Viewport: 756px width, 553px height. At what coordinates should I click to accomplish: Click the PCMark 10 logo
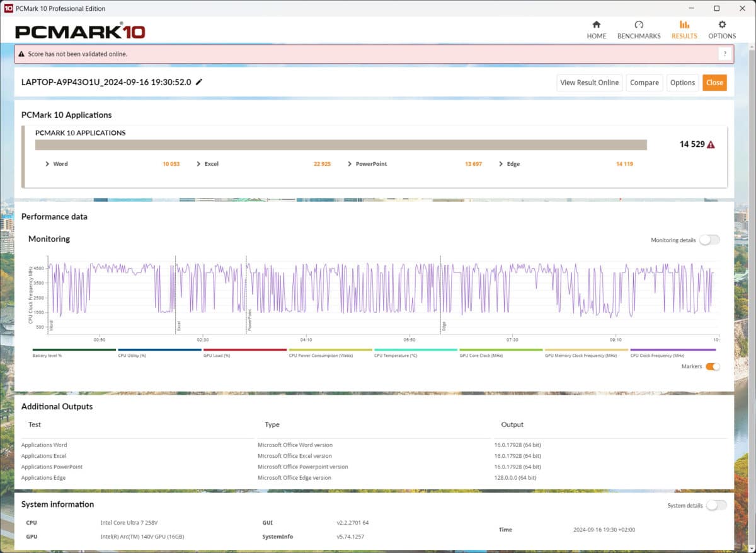(x=80, y=32)
